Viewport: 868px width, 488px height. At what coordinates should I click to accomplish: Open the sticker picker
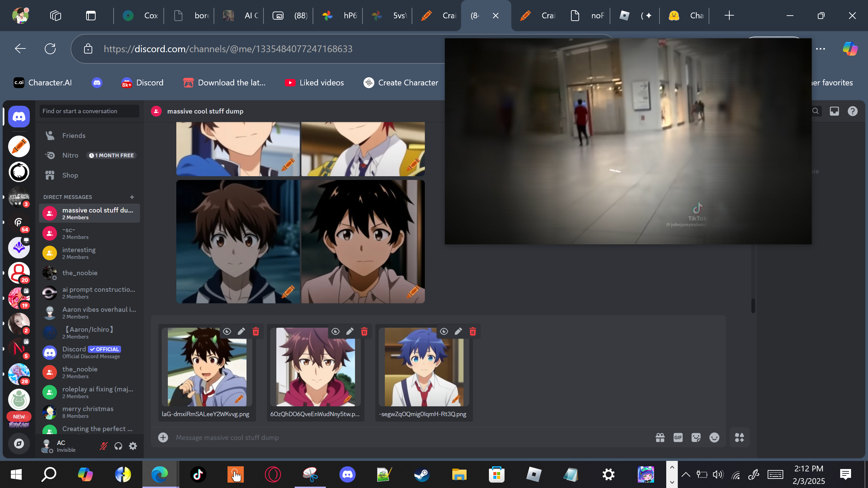(x=696, y=438)
